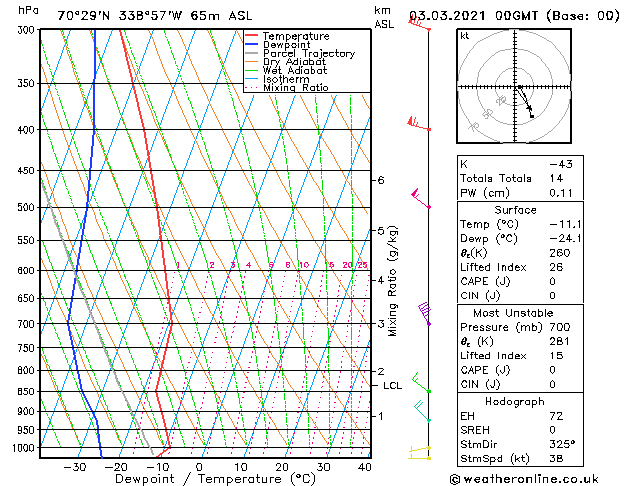The width and height of the screenshot is (629, 486).
Task: Click the weatheronline.co.uk copyright text
Action: pyautogui.click(x=524, y=479)
